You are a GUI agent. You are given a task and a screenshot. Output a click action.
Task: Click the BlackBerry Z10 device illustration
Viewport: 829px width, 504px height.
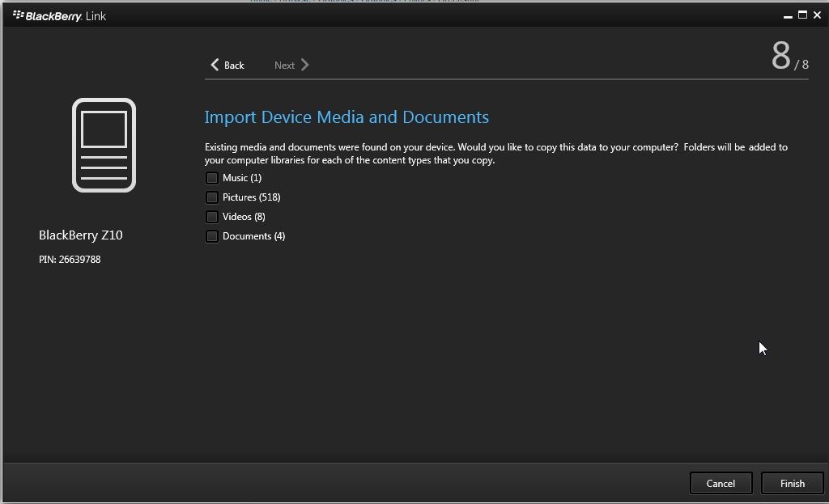click(x=104, y=145)
